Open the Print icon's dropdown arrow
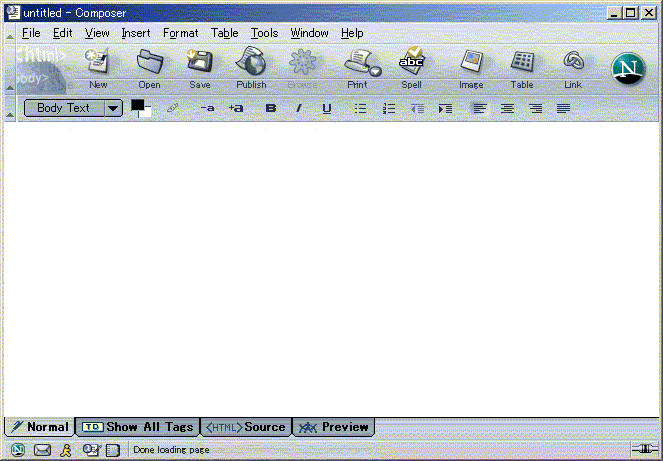This screenshot has height=461, width=663. coord(376,72)
